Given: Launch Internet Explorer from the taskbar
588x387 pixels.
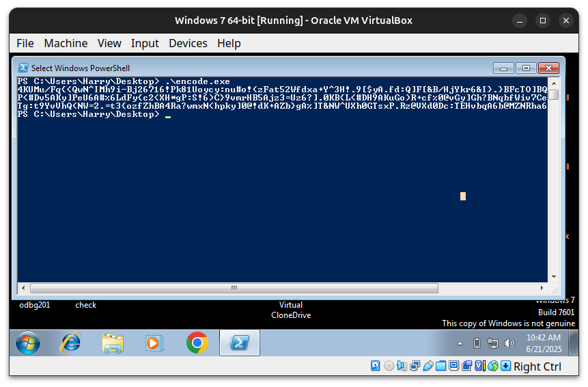Looking at the screenshot, I should (70, 343).
